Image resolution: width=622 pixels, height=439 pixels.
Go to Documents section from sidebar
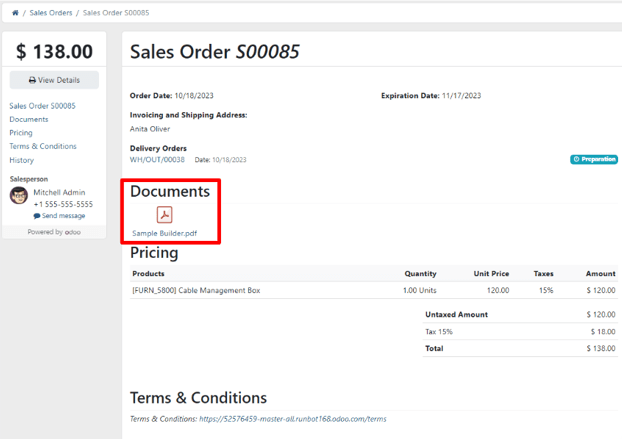29,119
